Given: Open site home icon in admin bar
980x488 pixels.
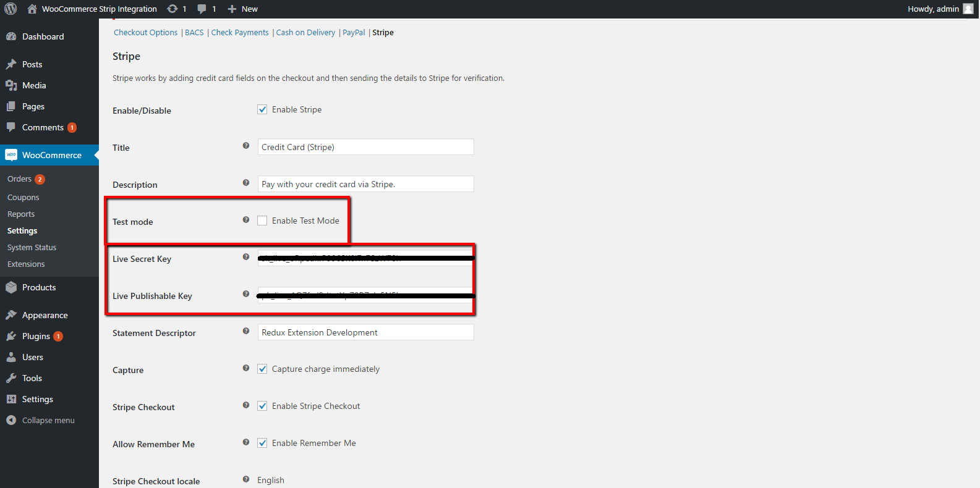Looking at the screenshot, I should (32, 9).
